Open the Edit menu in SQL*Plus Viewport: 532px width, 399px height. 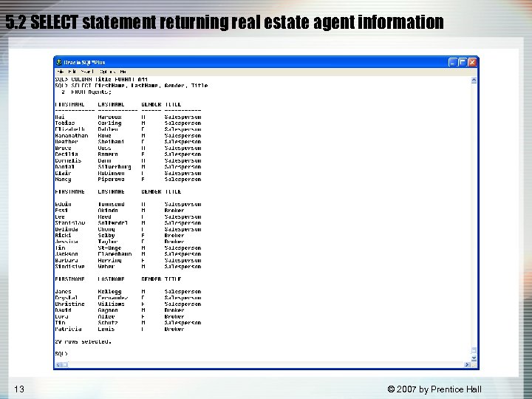tap(72, 72)
